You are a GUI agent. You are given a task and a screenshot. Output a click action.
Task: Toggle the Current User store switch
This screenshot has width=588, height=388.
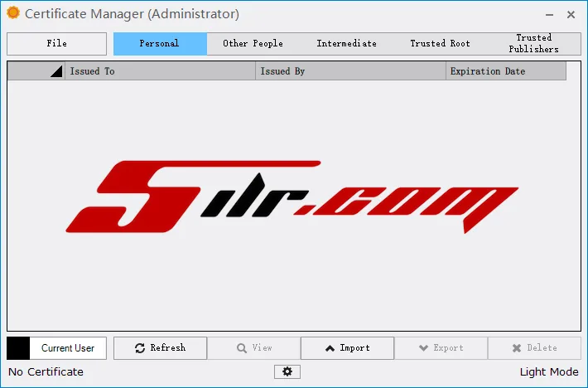(x=56, y=348)
